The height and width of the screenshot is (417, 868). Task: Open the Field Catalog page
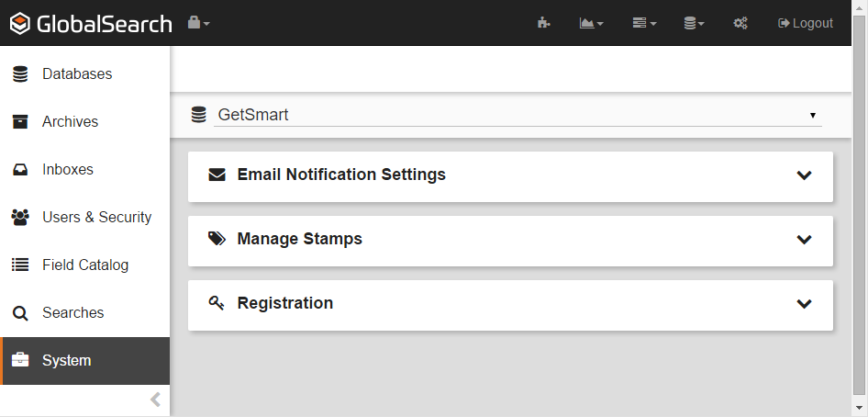tap(85, 265)
